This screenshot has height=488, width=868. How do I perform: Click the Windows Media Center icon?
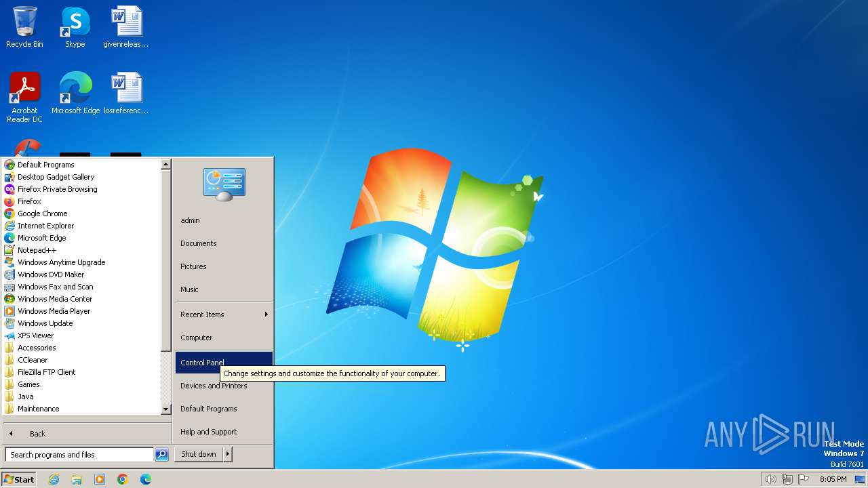pos(9,299)
